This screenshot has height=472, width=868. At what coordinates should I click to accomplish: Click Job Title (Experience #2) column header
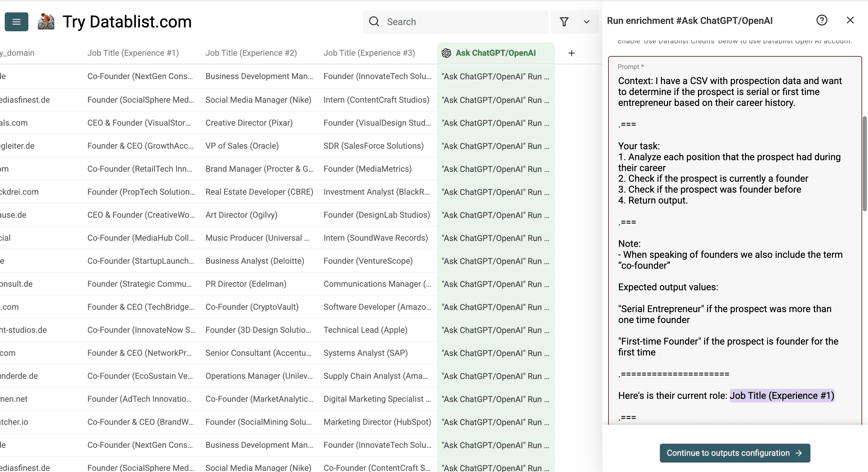click(x=251, y=53)
